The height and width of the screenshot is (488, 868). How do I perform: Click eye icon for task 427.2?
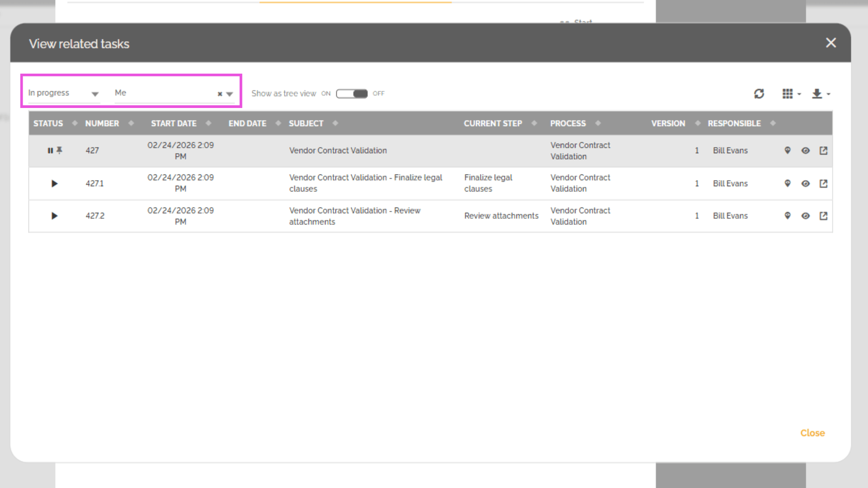coord(806,216)
